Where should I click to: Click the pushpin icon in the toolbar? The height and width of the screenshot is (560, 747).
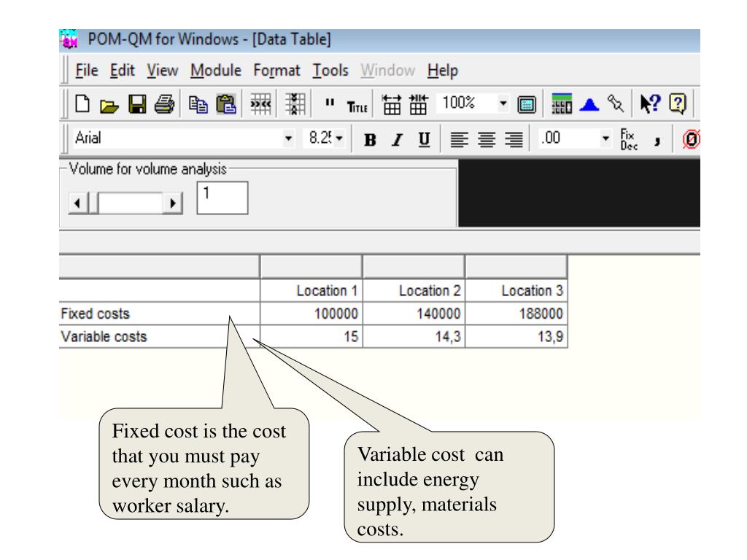(x=616, y=103)
